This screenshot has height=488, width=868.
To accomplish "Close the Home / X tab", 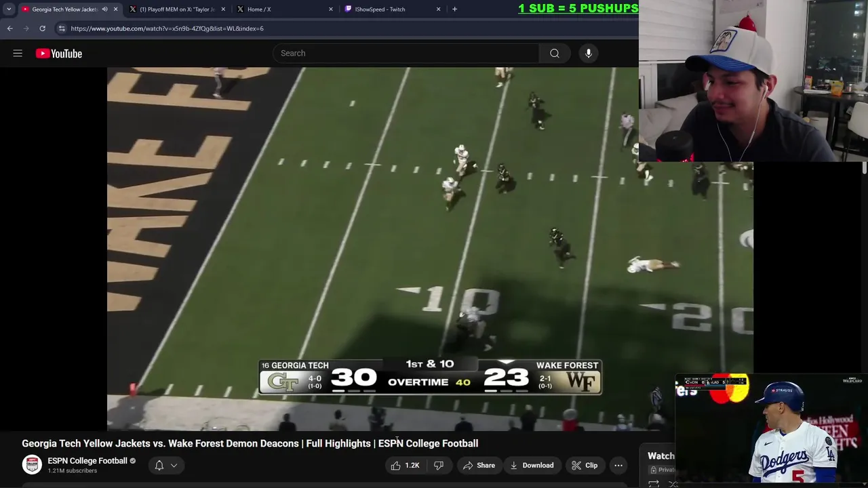I will 331,9.
